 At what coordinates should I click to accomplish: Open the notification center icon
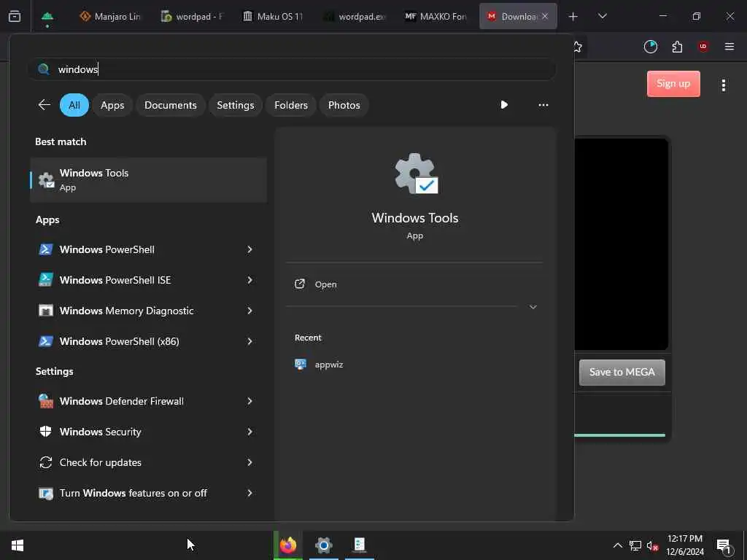click(x=724, y=546)
